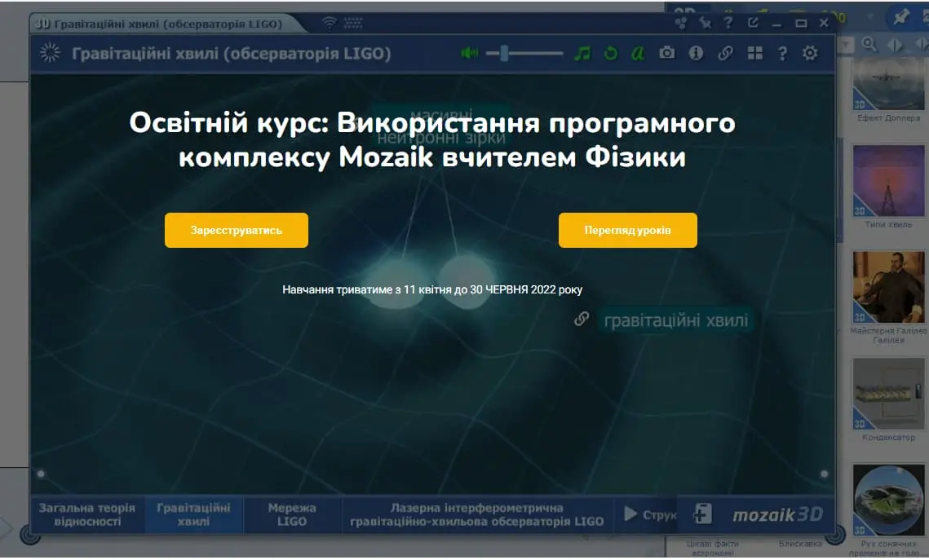Toggle the text annotation 'a' icon

638,53
